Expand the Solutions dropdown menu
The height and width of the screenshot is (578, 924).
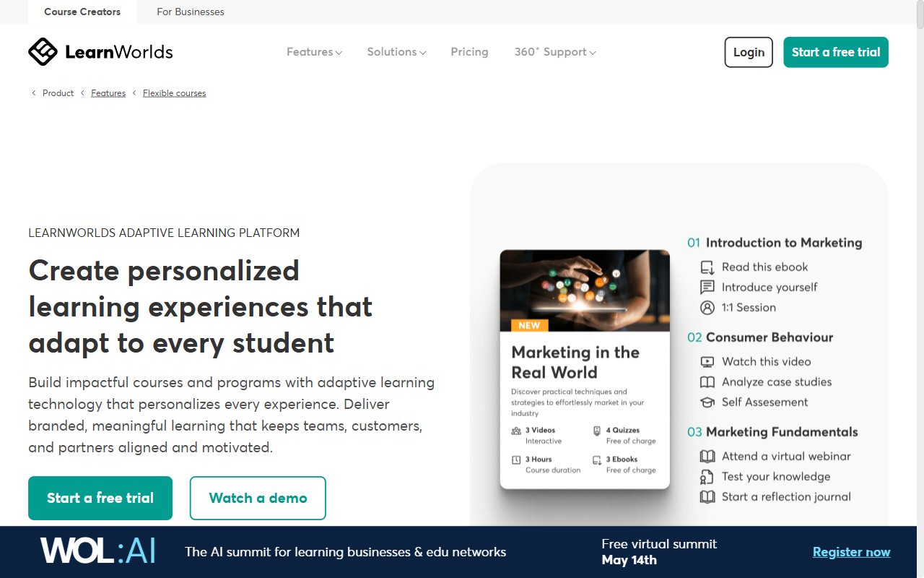click(396, 52)
